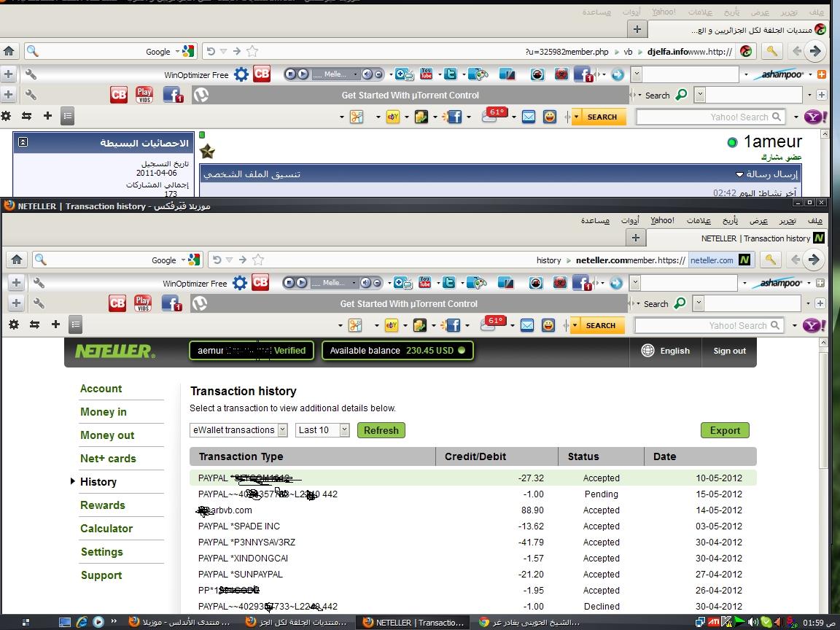This screenshot has height=630, width=840.
Task: Select the PAYPAL *SUNPAYPAL transaction row
Action: point(473,574)
